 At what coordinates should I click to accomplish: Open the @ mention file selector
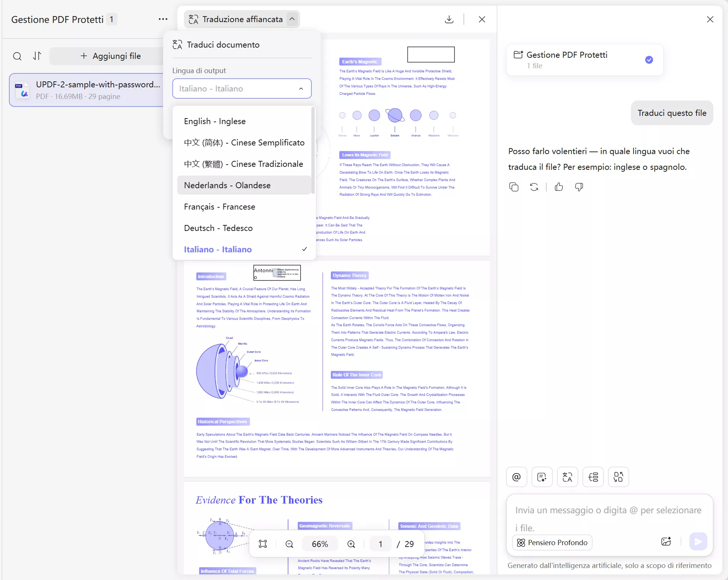[x=516, y=477]
